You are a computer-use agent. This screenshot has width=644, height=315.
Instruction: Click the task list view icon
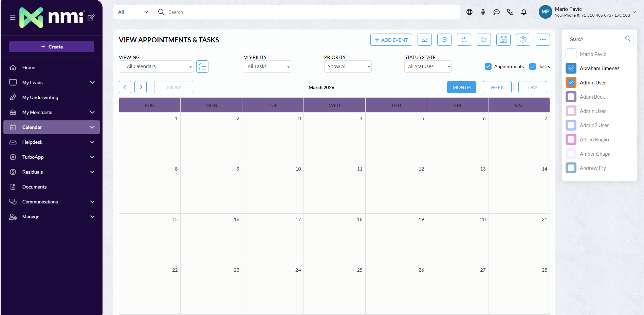[x=202, y=66]
